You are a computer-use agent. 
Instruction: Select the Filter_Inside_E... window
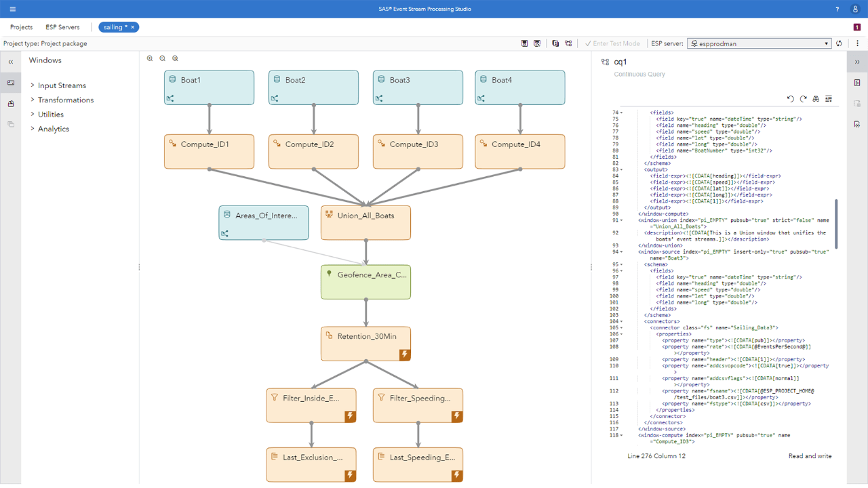click(311, 405)
